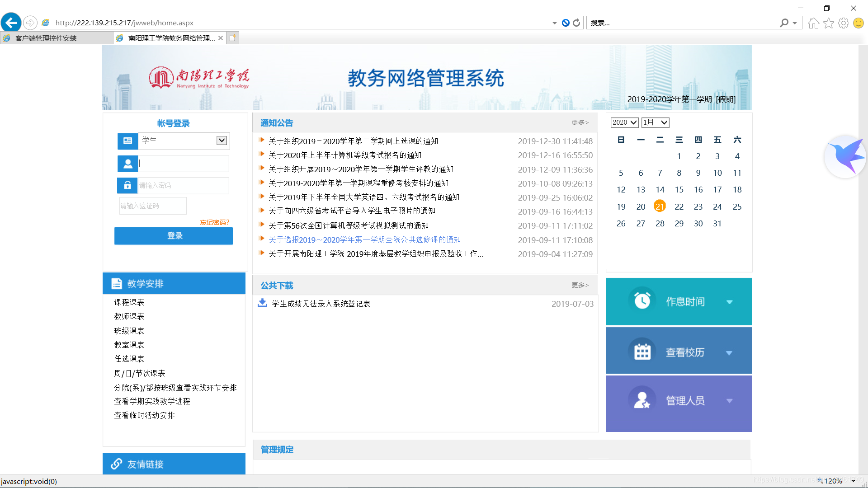The width and height of the screenshot is (868, 488).
Task: Open the year dropdown showing 2020
Action: 624,122
